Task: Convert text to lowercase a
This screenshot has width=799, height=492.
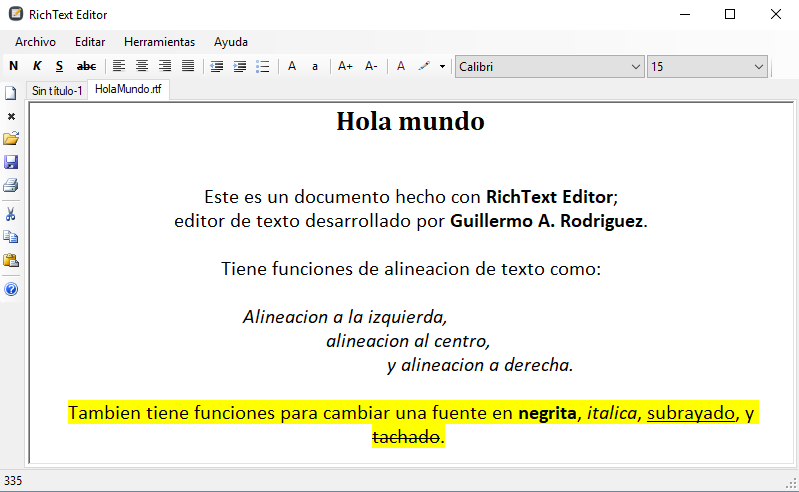Action: 315,66
